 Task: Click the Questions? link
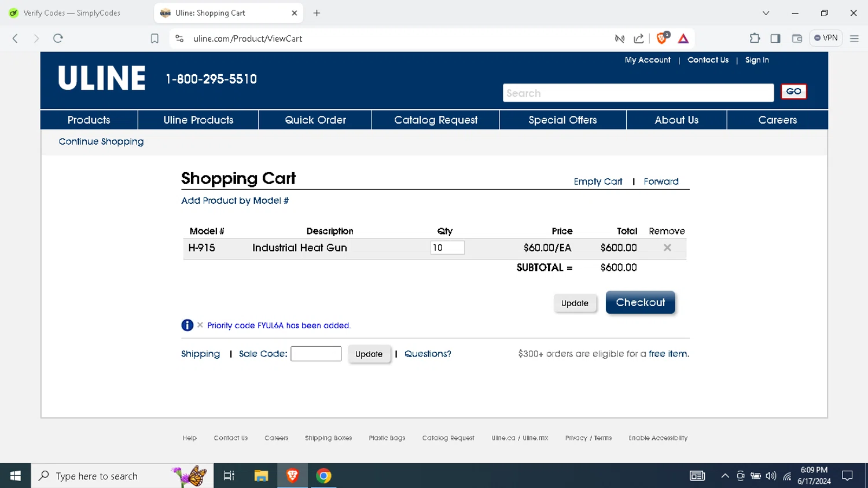[x=428, y=354]
